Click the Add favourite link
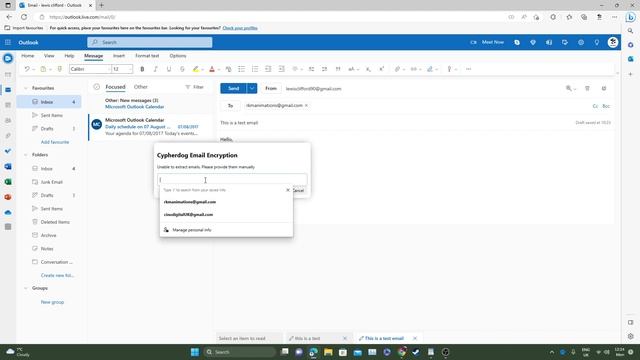The height and width of the screenshot is (360, 640). coord(55,142)
